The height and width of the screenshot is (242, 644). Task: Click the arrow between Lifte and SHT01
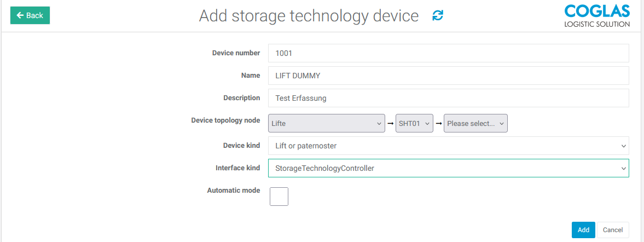click(x=391, y=124)
